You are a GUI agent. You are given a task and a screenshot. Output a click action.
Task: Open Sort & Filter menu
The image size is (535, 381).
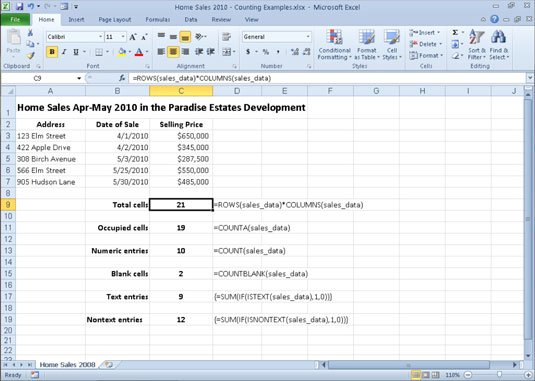[x=477, y=45]
